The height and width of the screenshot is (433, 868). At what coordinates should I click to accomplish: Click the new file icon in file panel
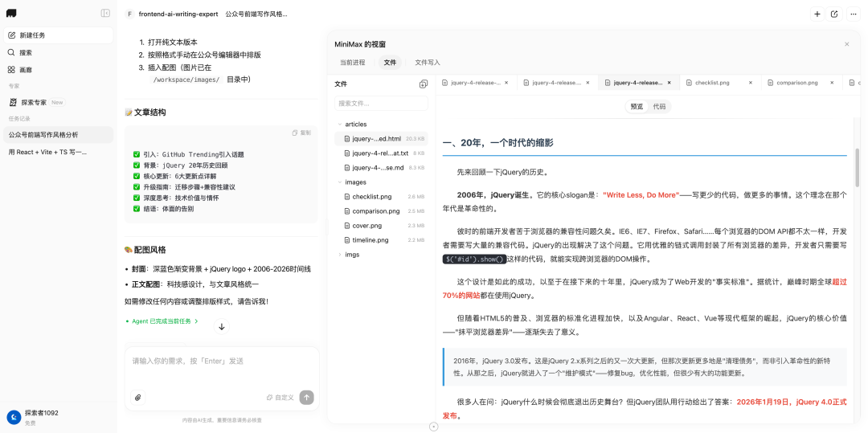coord(424,84)
